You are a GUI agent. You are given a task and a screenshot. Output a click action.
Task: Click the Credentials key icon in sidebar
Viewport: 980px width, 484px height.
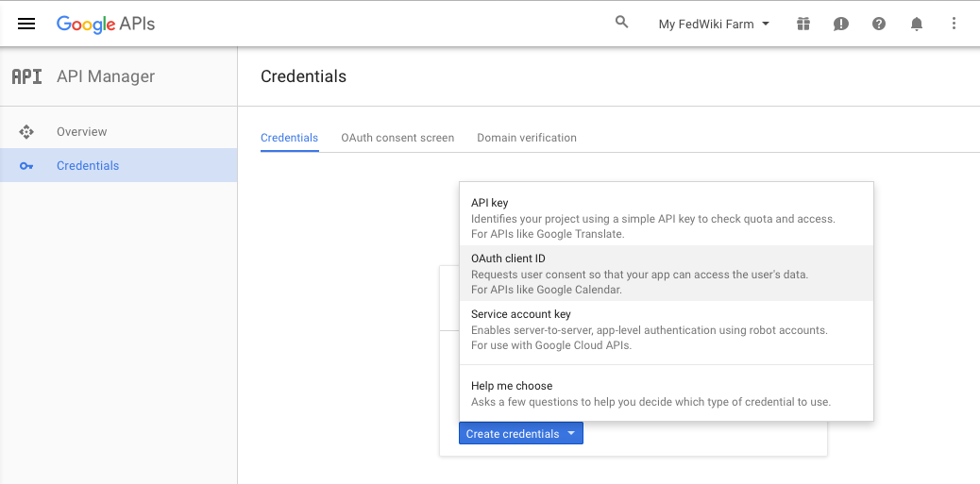pyautogui.click(x=26, y=165)
